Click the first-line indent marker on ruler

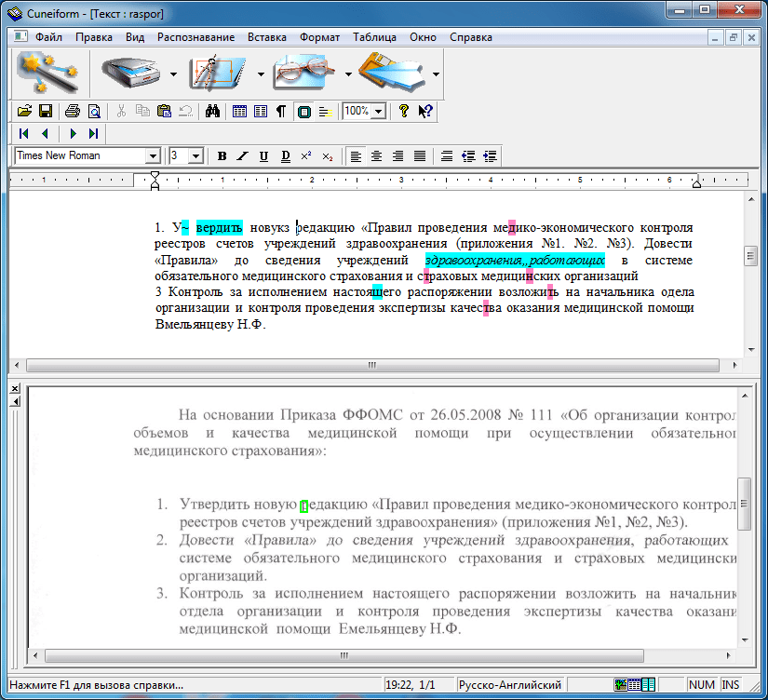tap(155, 175)
